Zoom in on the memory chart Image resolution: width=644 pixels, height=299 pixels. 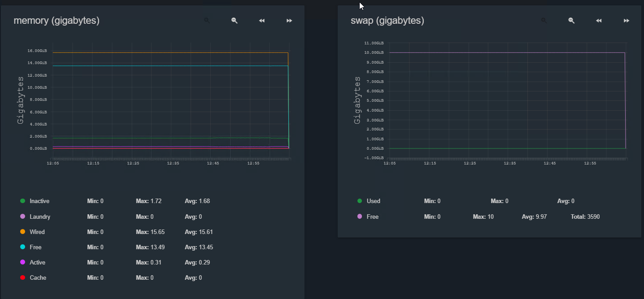coord(207,21)
